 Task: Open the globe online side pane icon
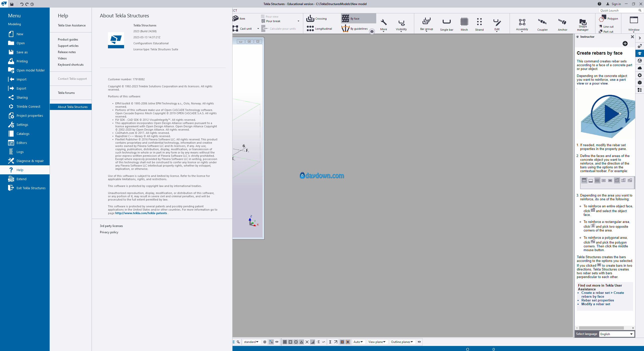(x=640, y=61)
